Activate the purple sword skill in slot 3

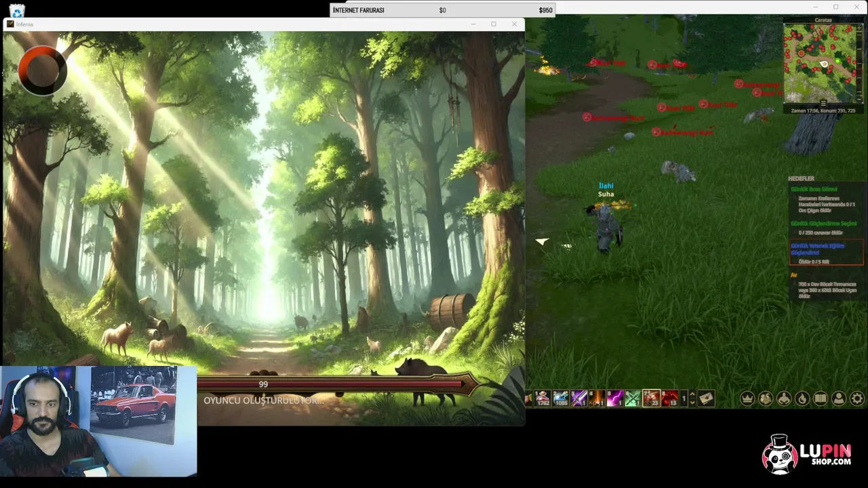click(x=578, y=399)
